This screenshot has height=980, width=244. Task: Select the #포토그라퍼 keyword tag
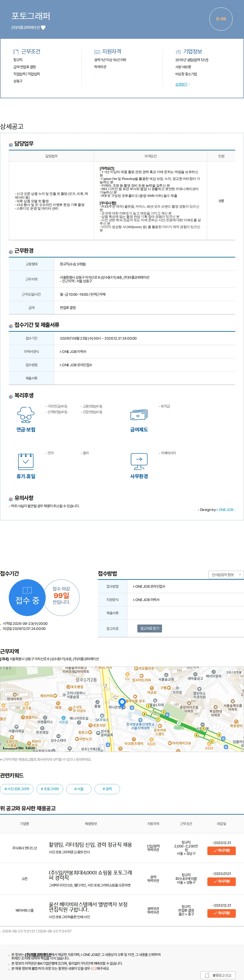(50, 789)
